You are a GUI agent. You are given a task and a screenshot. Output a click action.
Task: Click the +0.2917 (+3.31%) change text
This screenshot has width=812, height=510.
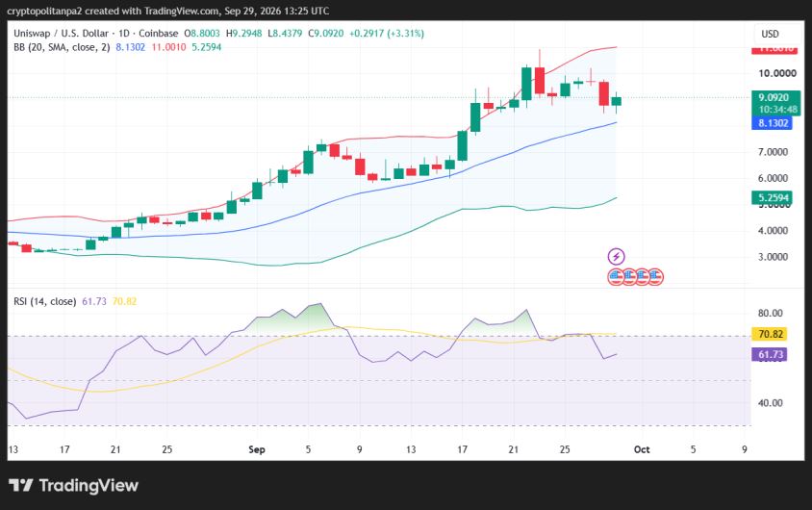point(387,34)
